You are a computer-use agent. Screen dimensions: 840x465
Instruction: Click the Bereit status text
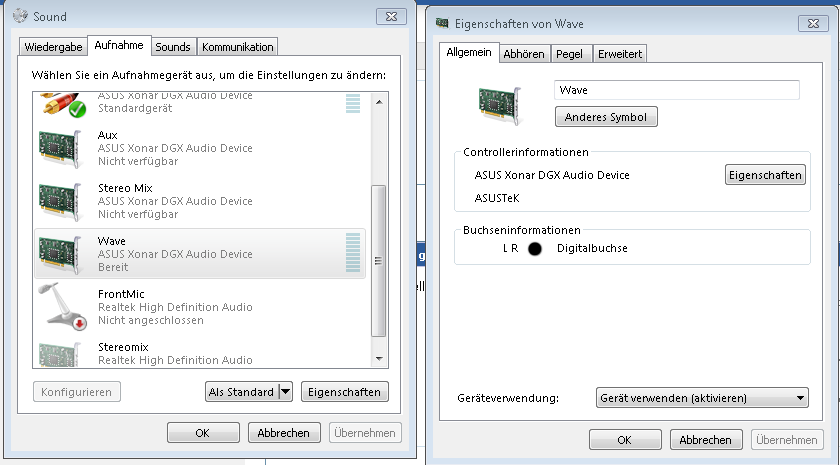tap(113, 267)
